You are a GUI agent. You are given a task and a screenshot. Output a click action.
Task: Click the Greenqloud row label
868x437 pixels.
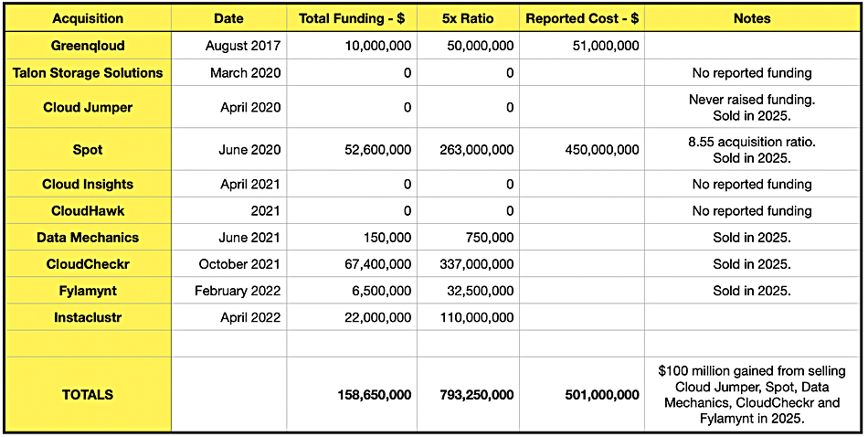click(x=88, y=46)
